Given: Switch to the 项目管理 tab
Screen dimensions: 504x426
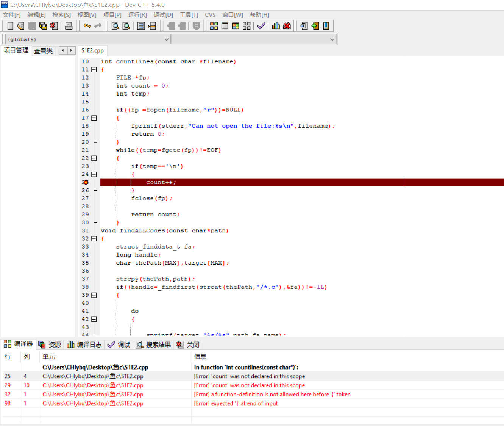Looking at the screenshot, I should [x=16, y=50].
